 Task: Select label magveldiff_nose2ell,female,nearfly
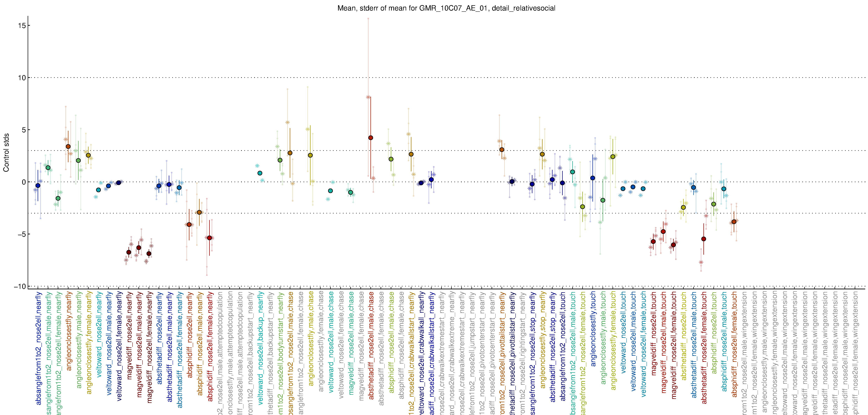149,347
